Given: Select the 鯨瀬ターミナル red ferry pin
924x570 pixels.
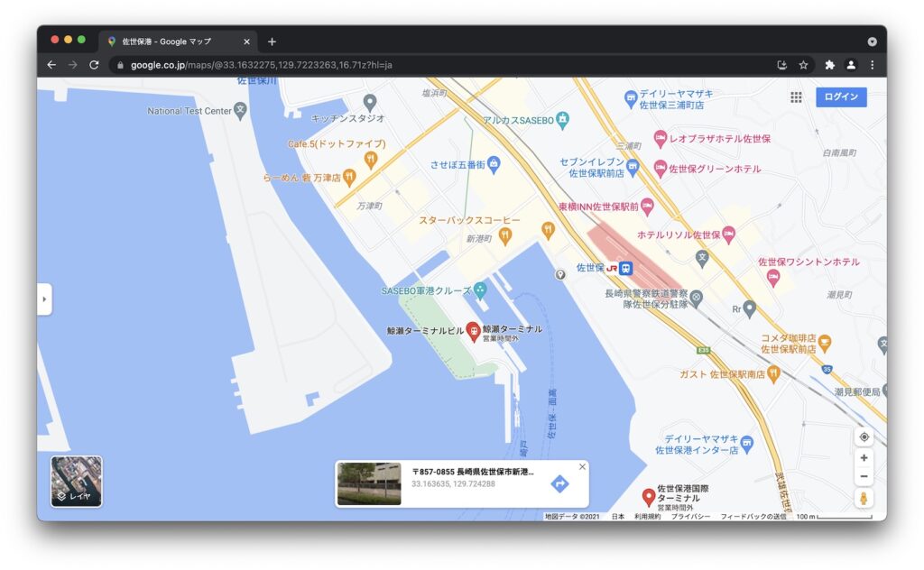Looking at the screenshot, I should tap(473, 332).
